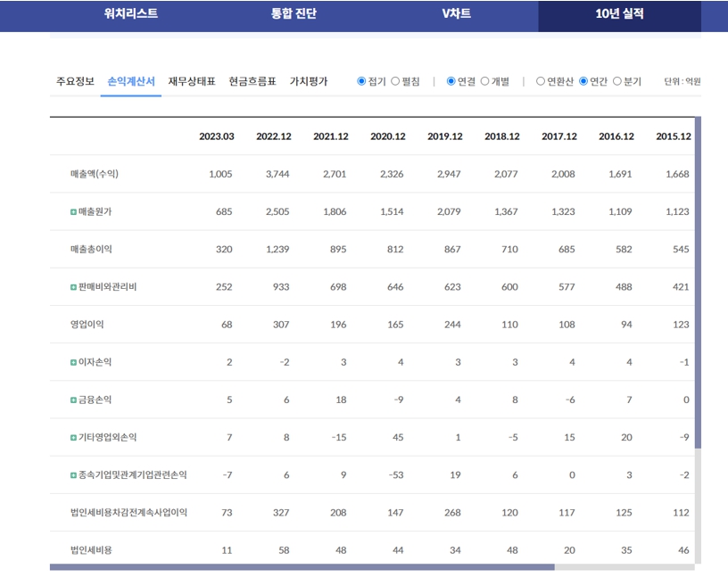Viewport: 728px width, 577px height.
Task: Select the 10년 실적 tab
Action: [x=619, y=14]
